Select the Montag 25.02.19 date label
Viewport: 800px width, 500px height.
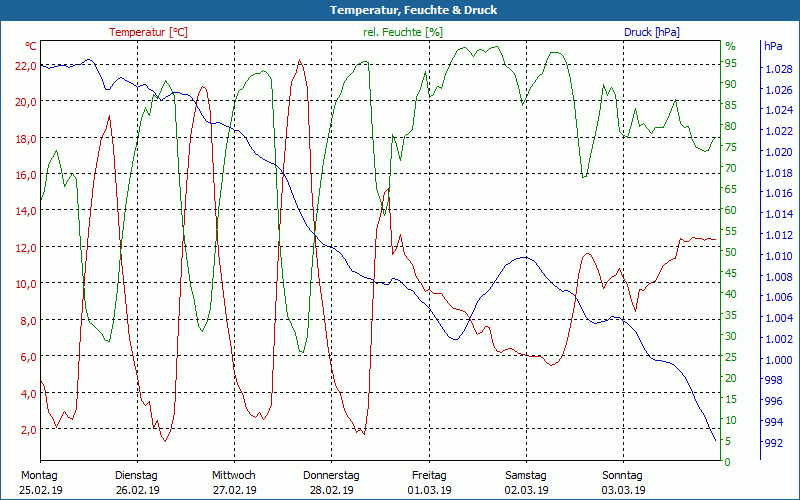(x=40, y=483)
